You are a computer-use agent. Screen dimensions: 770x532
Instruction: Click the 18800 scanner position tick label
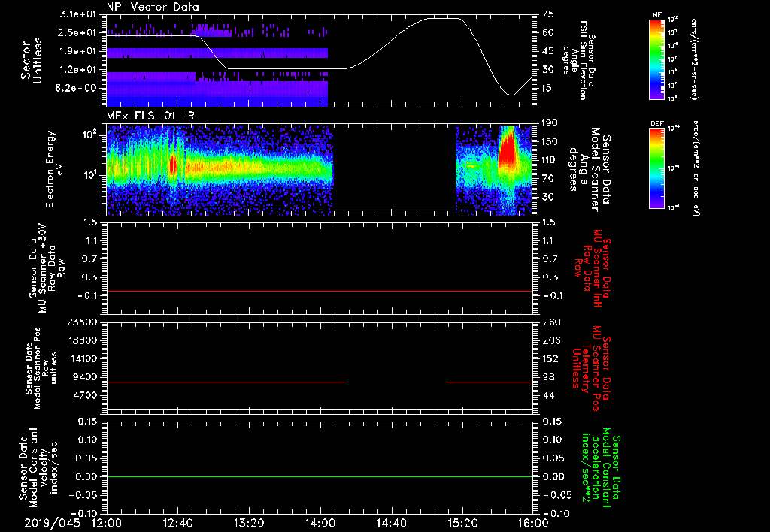[81, 340]
